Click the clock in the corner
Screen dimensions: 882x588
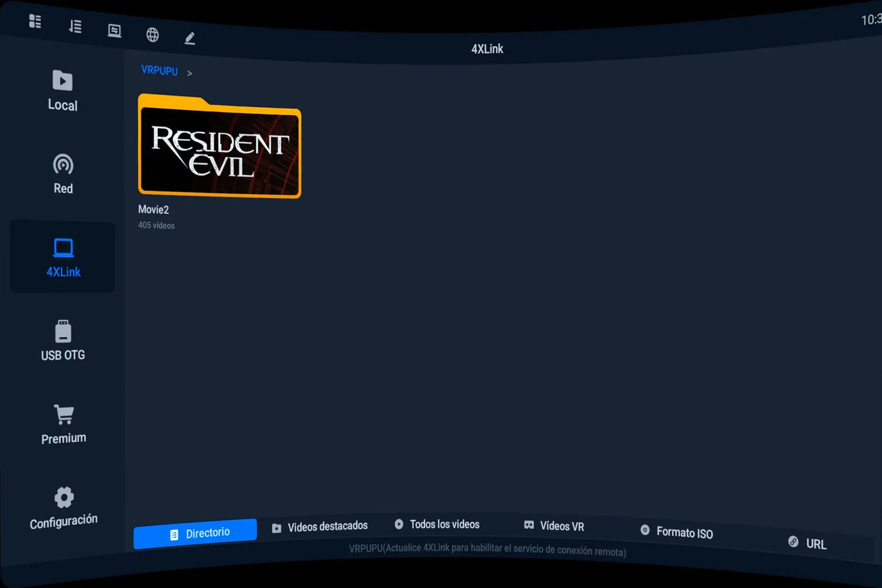871,20
